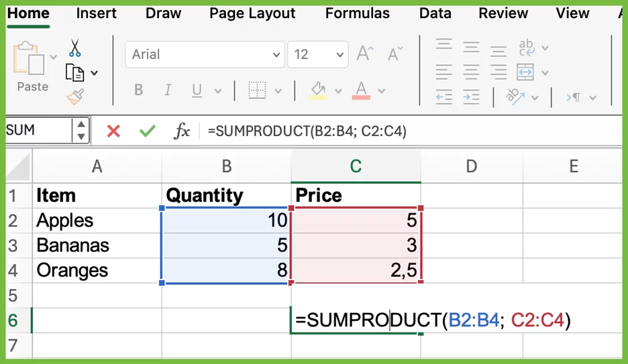Click the Select All corner triangle

[x=18, y=166]
